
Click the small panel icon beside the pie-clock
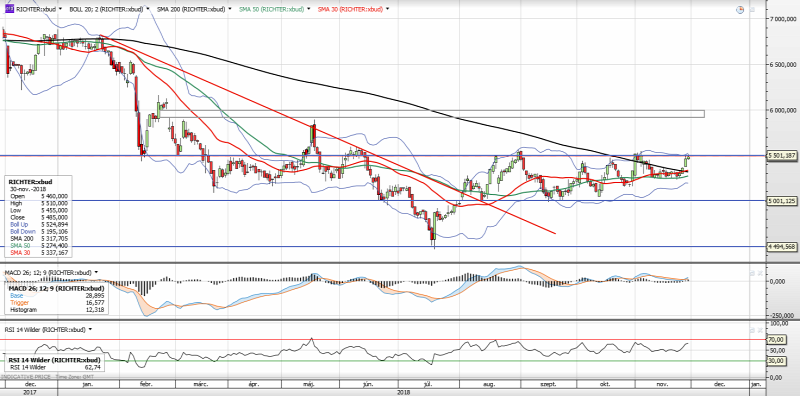click(753, 10)
